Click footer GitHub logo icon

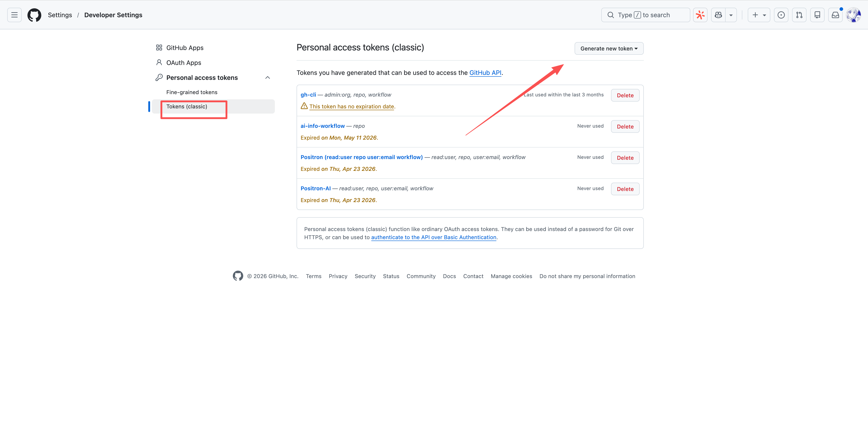238,276
